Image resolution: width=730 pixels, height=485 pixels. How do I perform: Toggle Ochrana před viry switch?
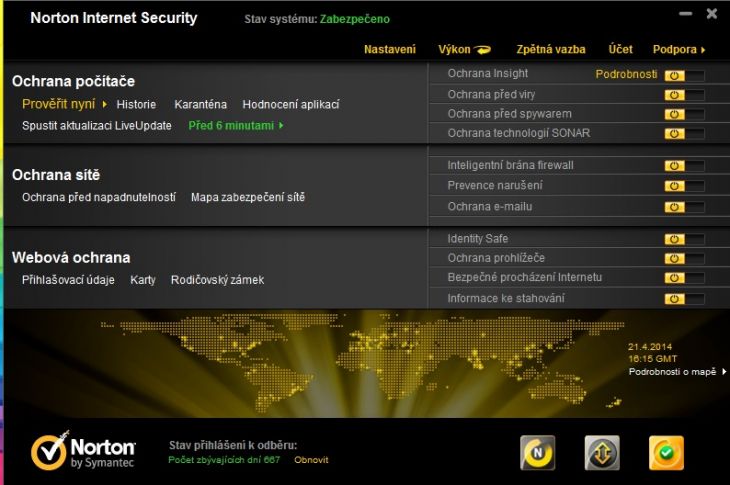(x=684, y=95)
